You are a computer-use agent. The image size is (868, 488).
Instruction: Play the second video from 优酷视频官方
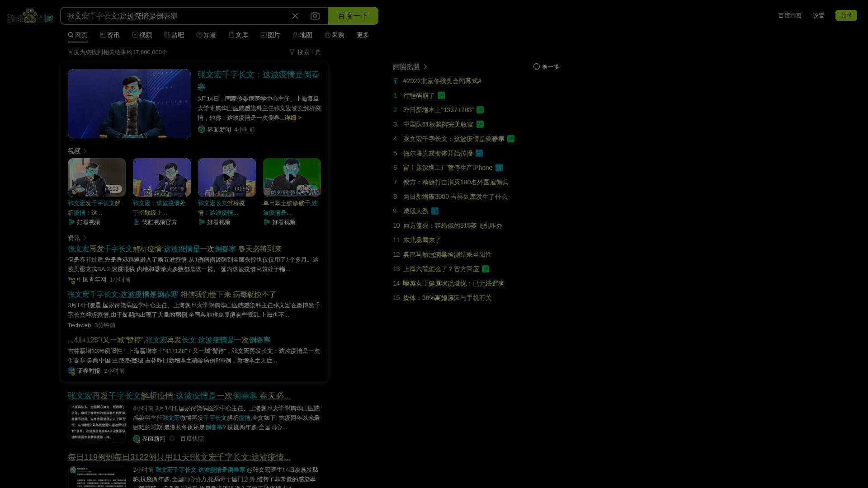pyautogui.click(x=162, y=177)
